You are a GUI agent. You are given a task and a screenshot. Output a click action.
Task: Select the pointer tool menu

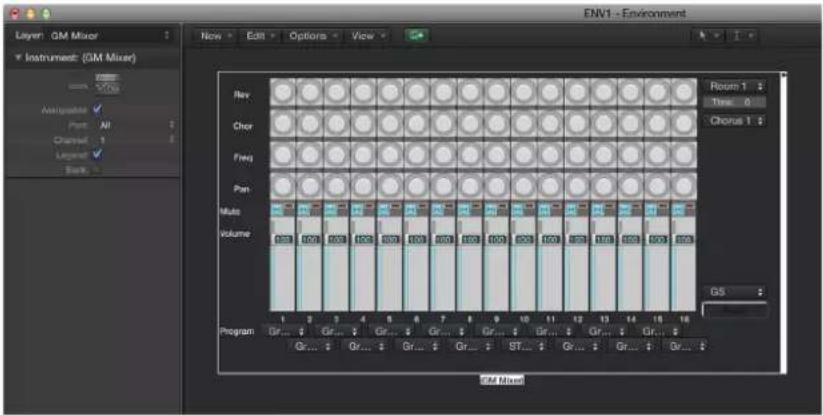(x=709, y=36)
